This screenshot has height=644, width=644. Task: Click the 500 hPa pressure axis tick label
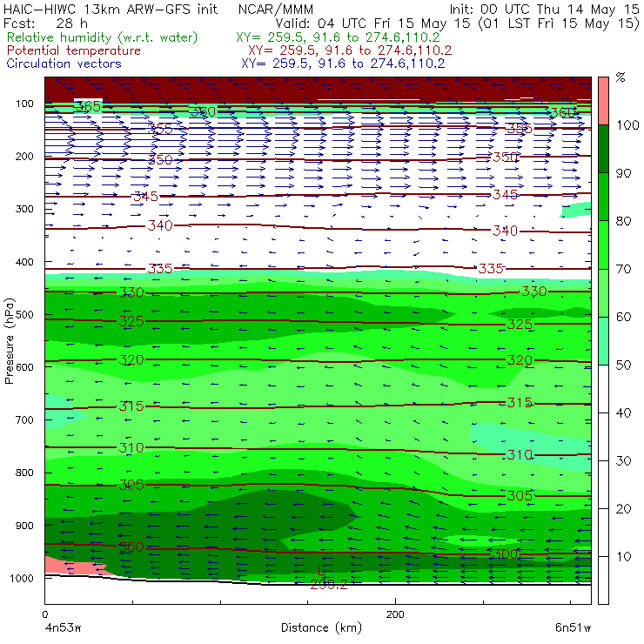24,315
